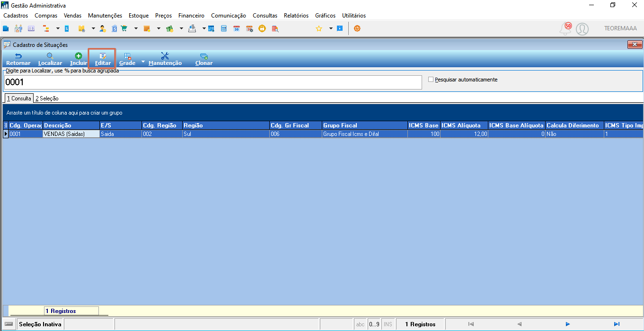Open the calculator icon in toolbar
Screen dimensions: 644x331
point(224,28)
